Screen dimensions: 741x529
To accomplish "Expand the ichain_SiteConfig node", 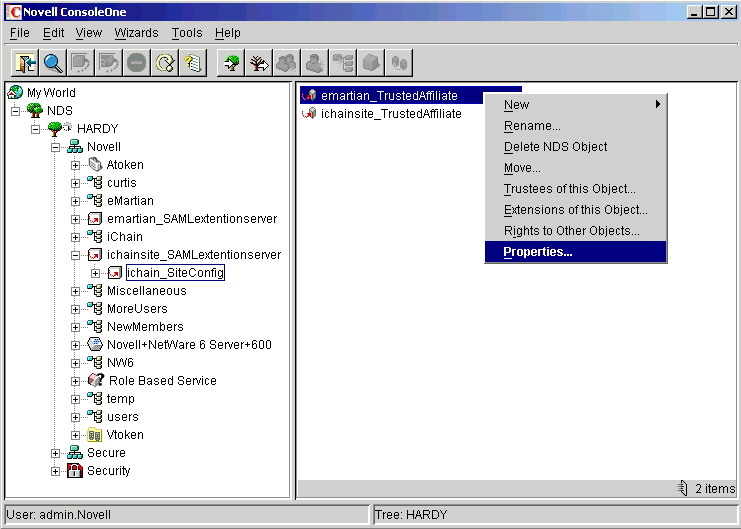I will click(x=95, y=273).
